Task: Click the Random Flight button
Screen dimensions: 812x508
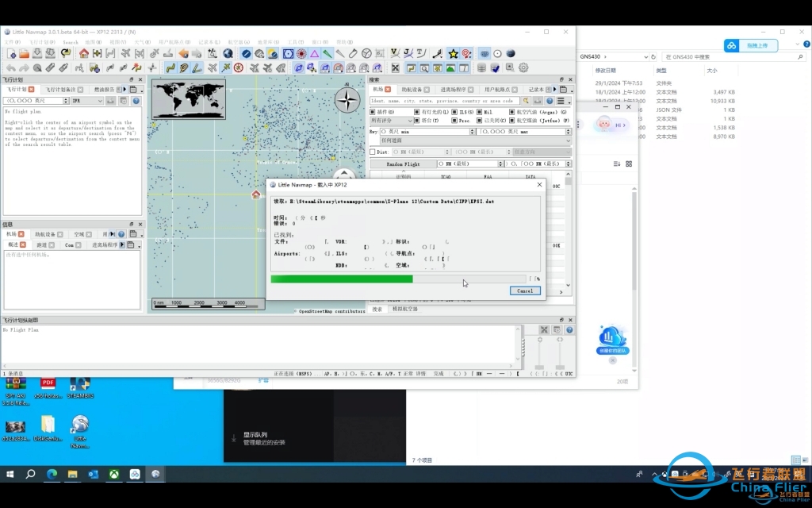Action: click(x=403, y=164)
